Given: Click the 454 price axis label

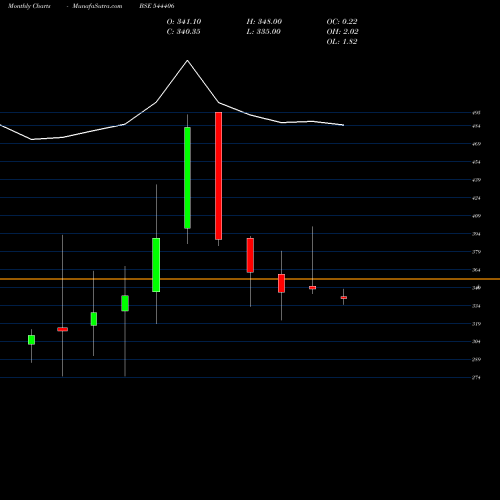Looking at the screenshot, I should coord(476,162).
